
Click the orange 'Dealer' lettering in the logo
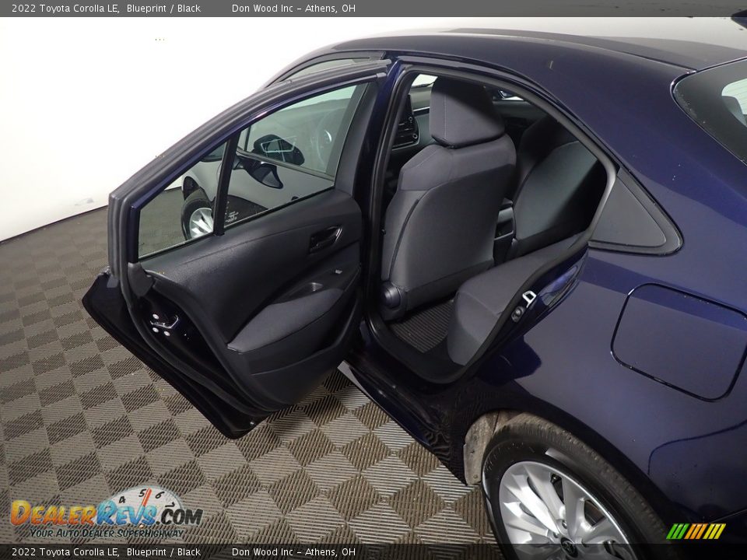pyautogui.click(x=54, y=515)
